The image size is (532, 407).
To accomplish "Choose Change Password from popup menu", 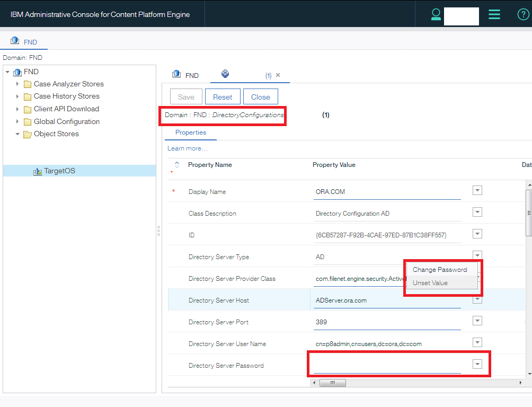I will [x=442, y=270].
